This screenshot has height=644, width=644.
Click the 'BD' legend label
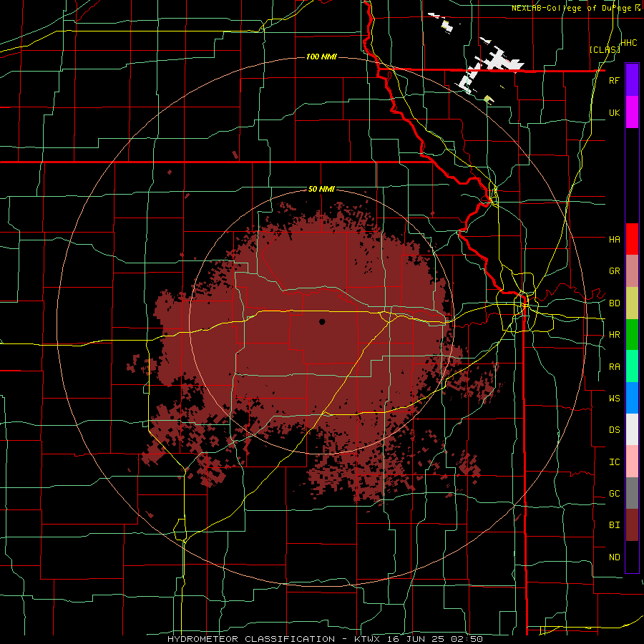(614, 303)
